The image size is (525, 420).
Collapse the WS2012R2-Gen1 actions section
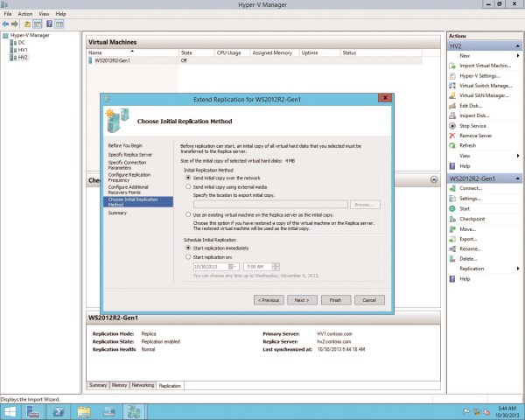tap(518, 178)
